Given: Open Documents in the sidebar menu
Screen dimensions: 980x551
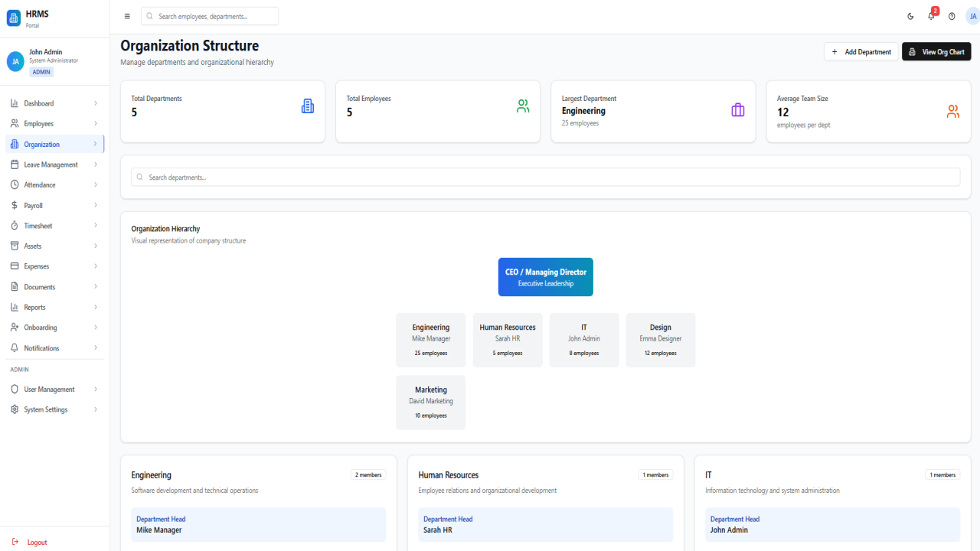Looking at the screenshot, I should tap(54, 287).
